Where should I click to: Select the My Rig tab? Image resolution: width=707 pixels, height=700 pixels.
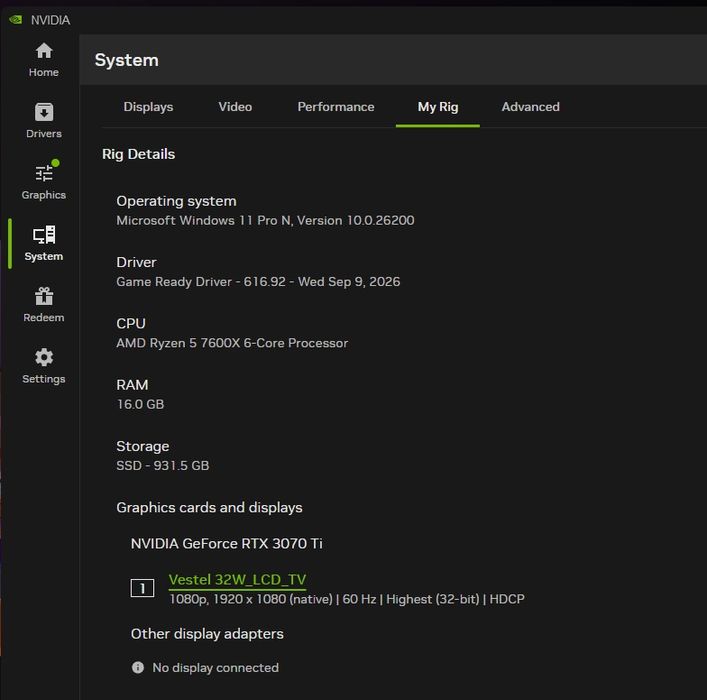(x=438, y=107)
